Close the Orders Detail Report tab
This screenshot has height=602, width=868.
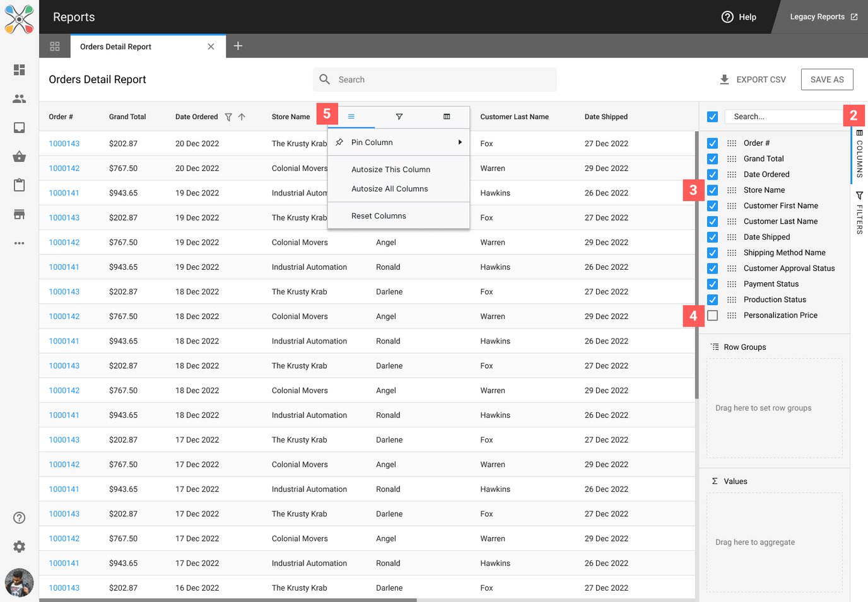211,47
